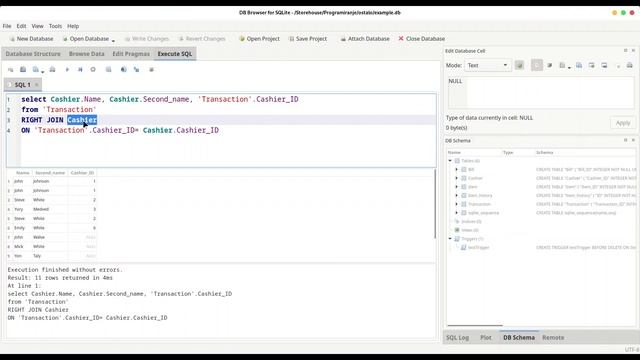The image size is (640, 360).
Task: Switch to Browse Data tab
Action: (87, 54)
